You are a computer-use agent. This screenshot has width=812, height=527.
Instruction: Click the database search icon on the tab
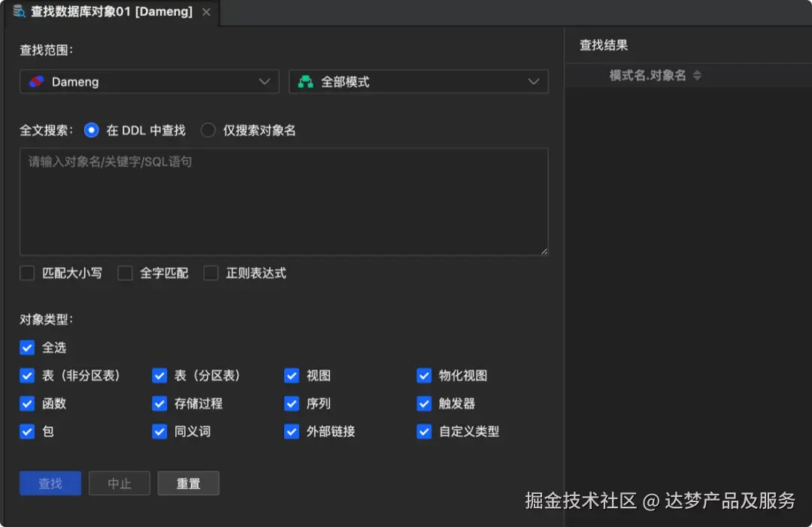coord(19,11)
